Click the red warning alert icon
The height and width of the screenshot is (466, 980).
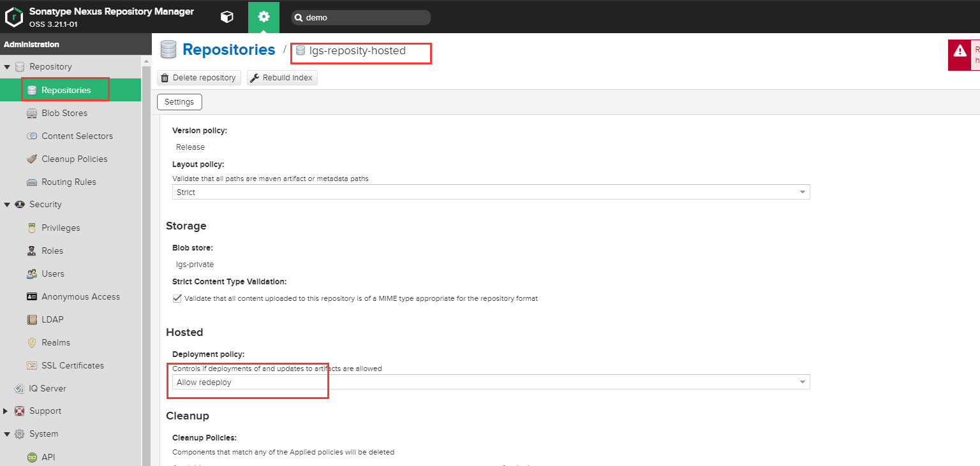(960, 50)
